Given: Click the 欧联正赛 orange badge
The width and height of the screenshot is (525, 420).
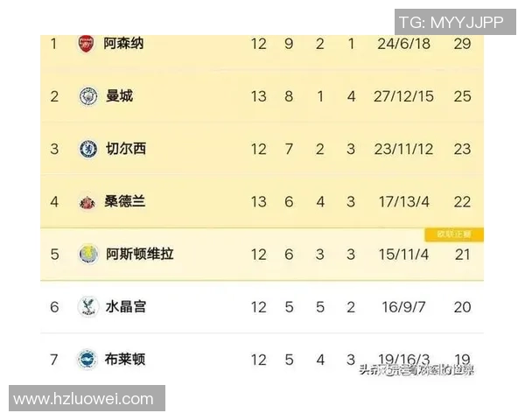Looking at the screenshot, I should 454,234.
